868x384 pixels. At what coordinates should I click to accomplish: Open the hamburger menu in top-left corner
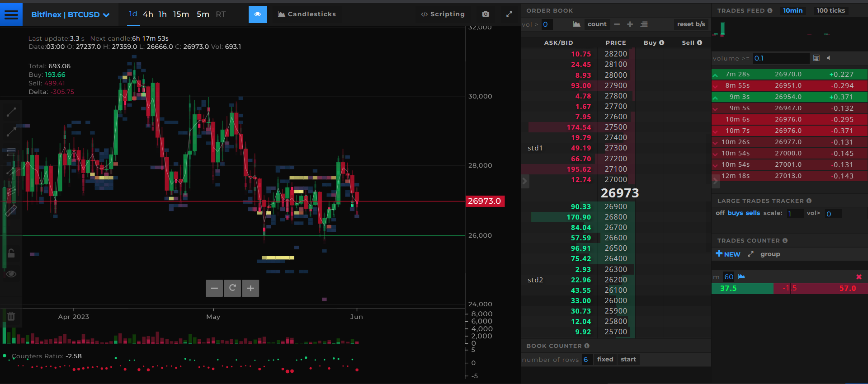pyautogui.click(x=11, y=14)
